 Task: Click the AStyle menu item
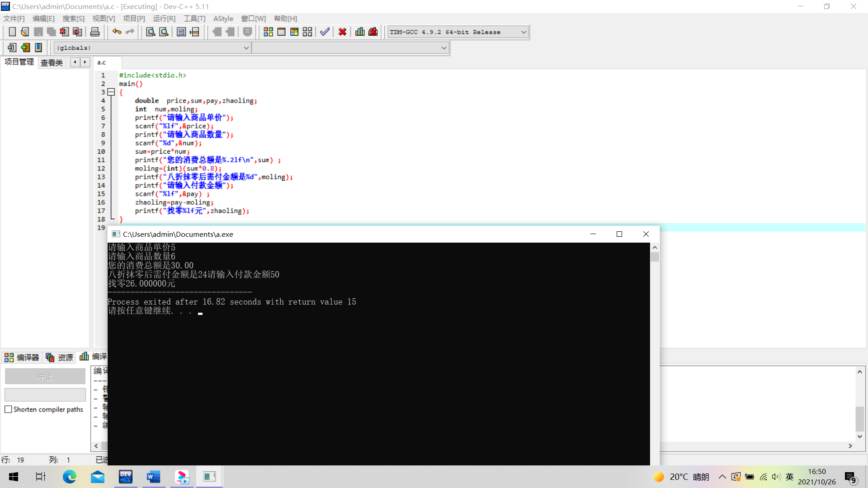click(x=223, y=19)
